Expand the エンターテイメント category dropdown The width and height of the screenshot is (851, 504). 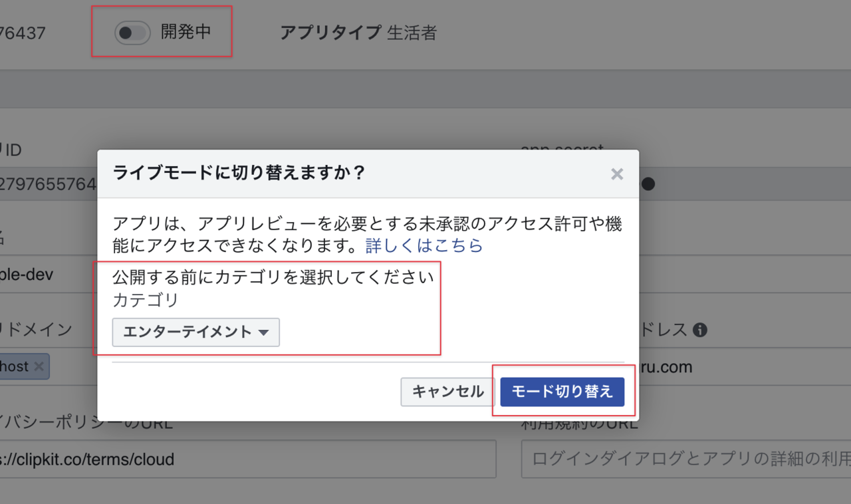click(x=196, y=332)
